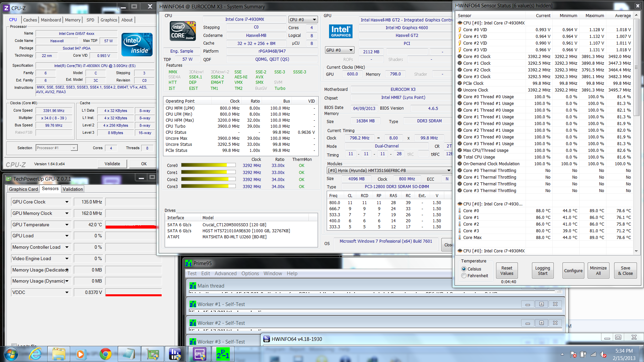Open Windows Explorer folder on the taskbar
The image size is (644, 362).
[x=59, y=354]
